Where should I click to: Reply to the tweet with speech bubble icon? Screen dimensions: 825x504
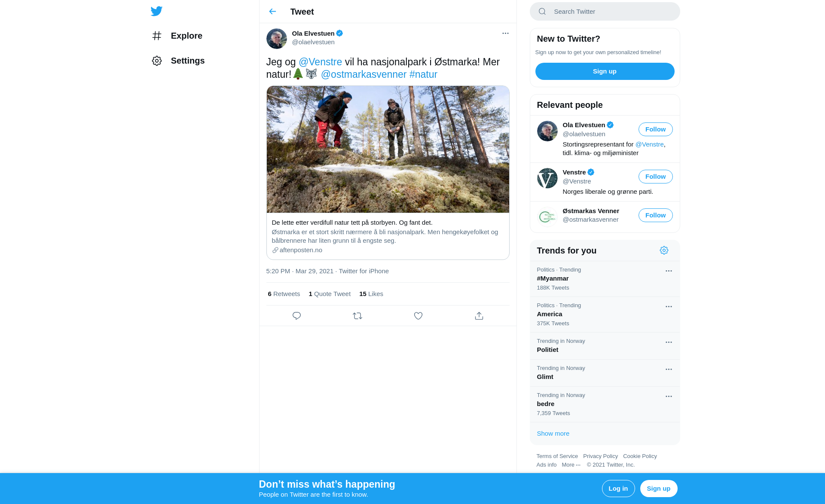[296, 316]
